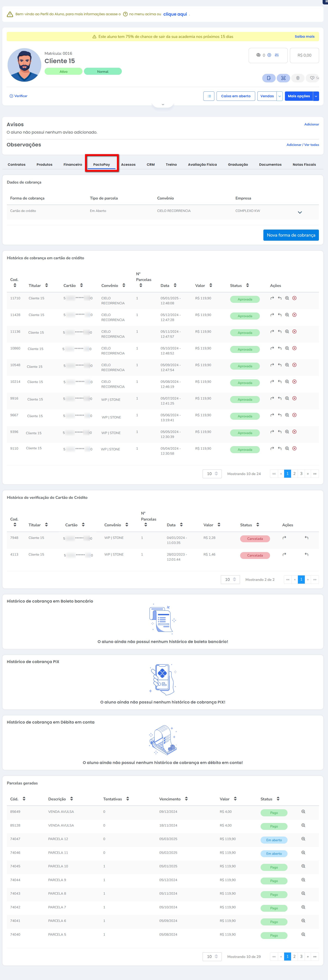Switch to the Financeiro tab
Screen dimensions: 328x980
72,165
